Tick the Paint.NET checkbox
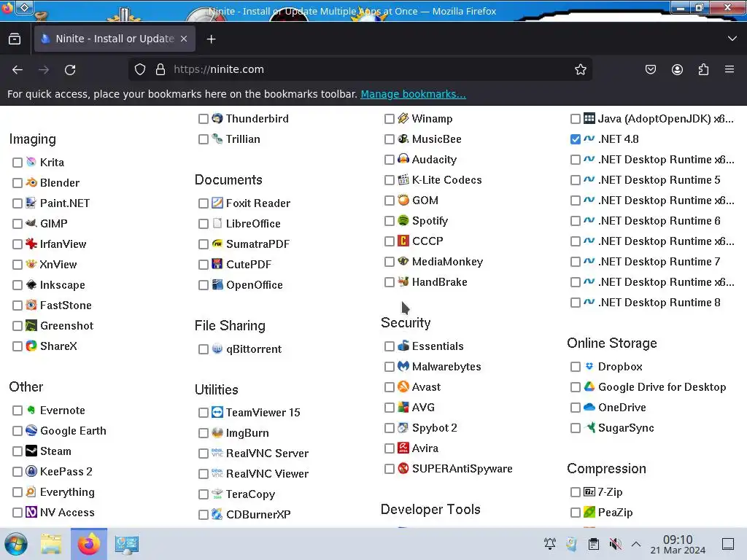The width and height of the screenshot is (747, 560). [x=18, y=203]
